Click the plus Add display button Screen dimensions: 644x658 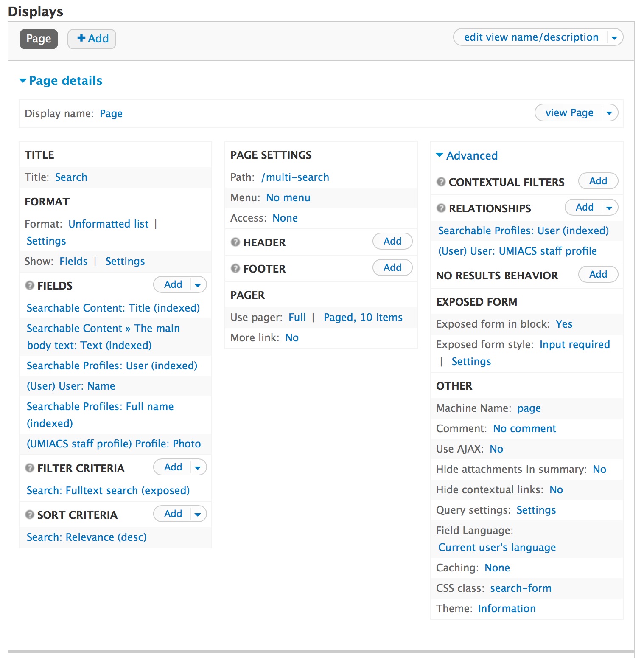click(x=92, y=39)
